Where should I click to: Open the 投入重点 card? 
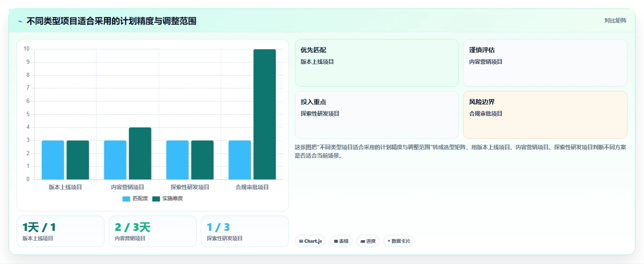pos(377,115)
